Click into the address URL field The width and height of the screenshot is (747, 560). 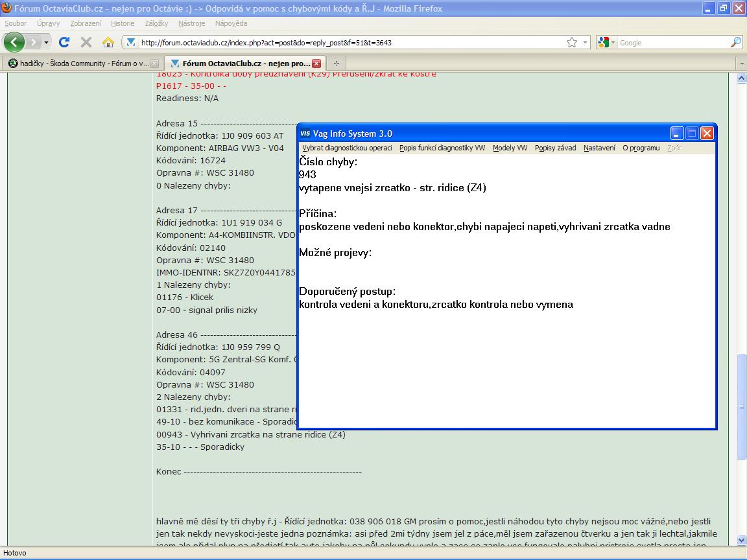[x=350, y=43]
